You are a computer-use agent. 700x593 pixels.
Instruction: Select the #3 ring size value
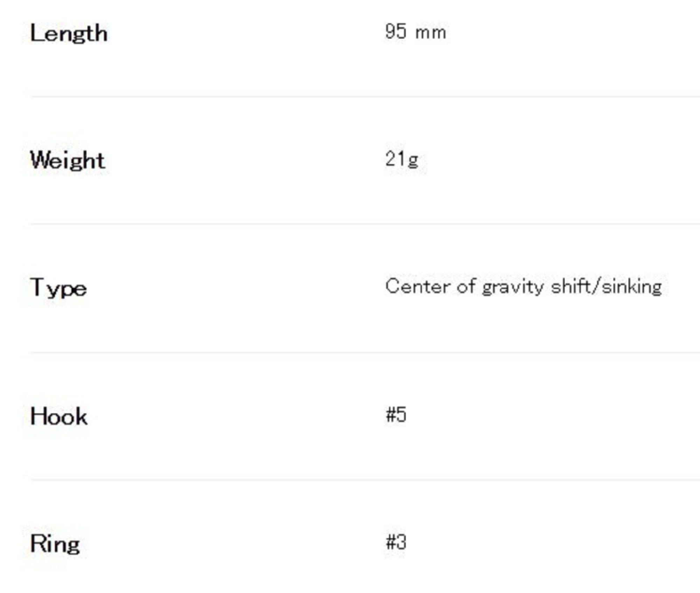click(396, 543)
